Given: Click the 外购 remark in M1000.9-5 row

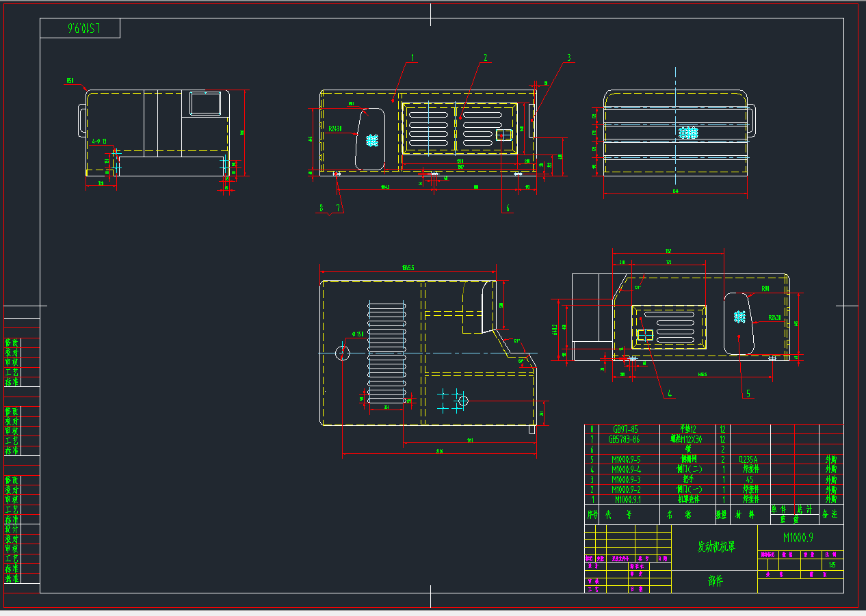Looking at the screenshot, I should tap(831, 459).
